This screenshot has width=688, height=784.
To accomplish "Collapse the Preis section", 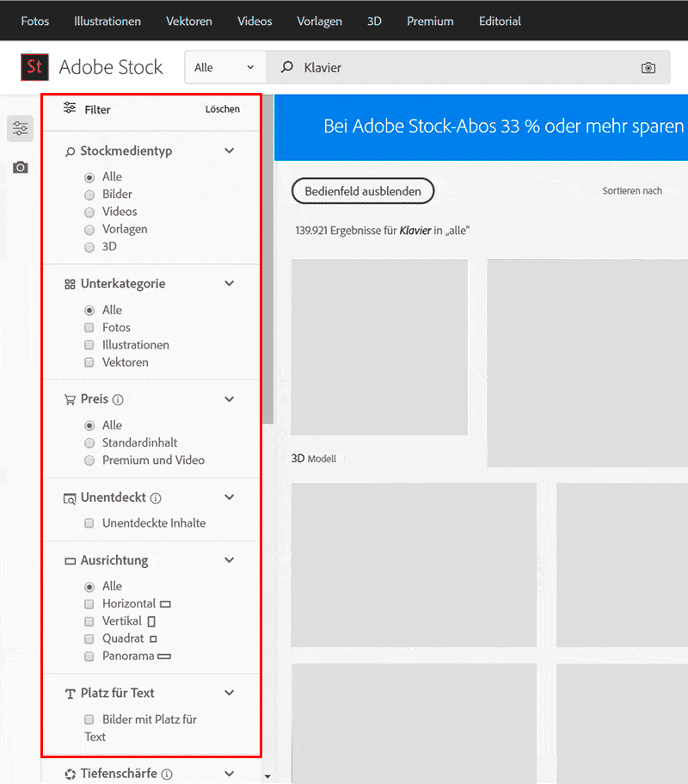I will point(230,399).
